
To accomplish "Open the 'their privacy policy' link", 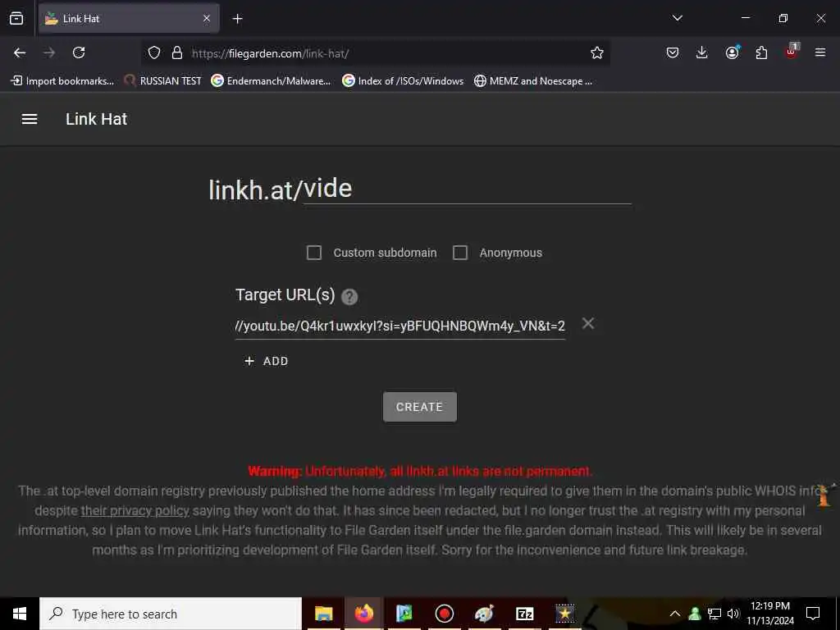I will [135, 510].
